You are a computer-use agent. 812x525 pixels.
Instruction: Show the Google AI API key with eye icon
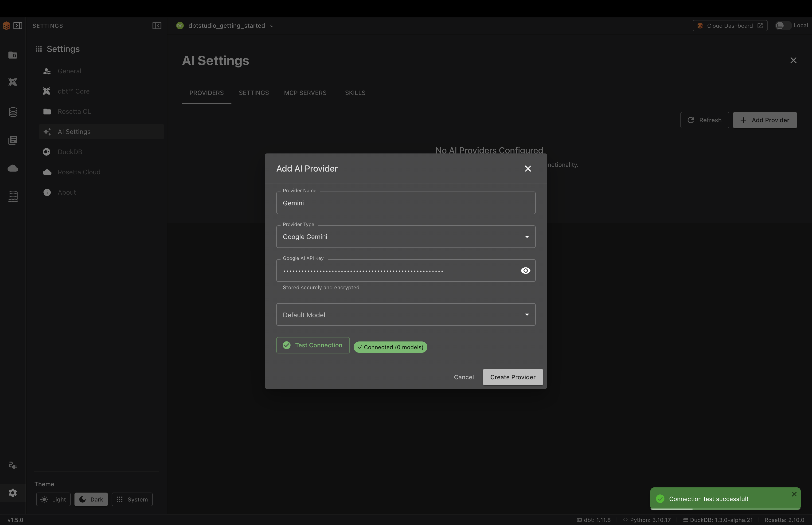coord(525,270)
